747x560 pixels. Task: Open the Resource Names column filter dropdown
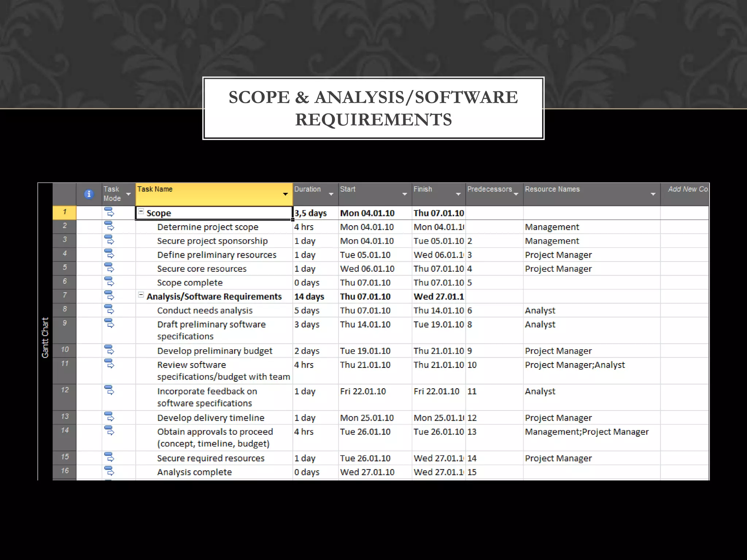653,194
